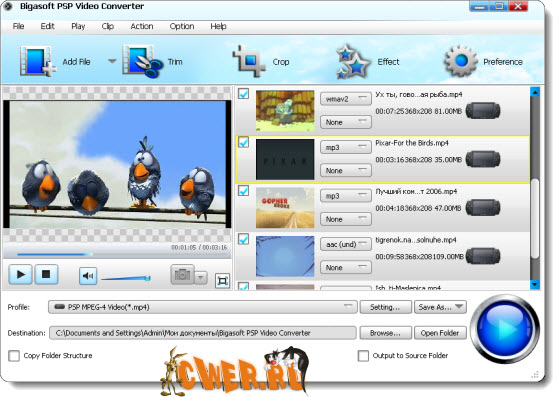
Task: Open the Preference gear icon
Action: pyautogui.click(x=461, y=61)
